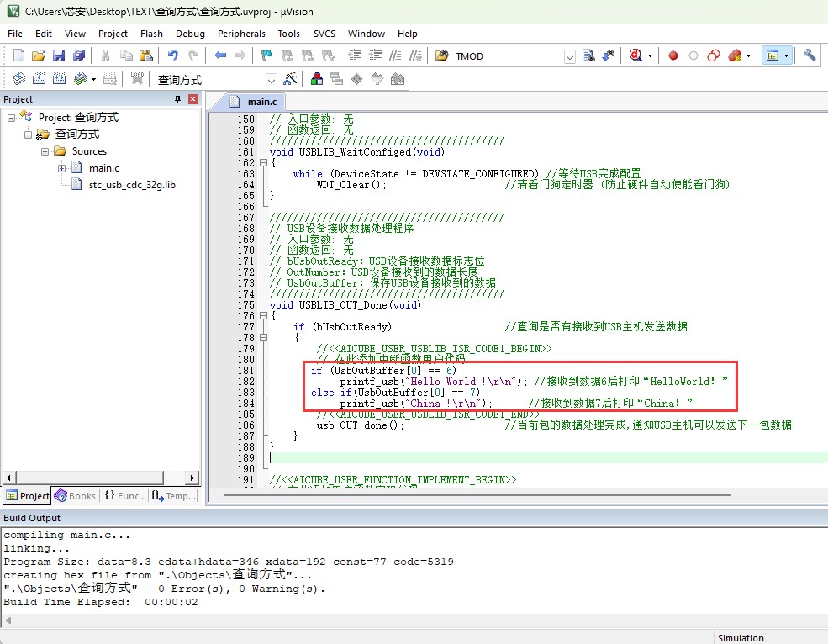Open batch build dropdown arrow
Screen dimensions: 828x644
(93, 79)
